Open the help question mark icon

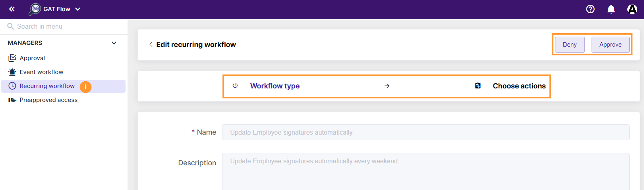tap(590, 9)
